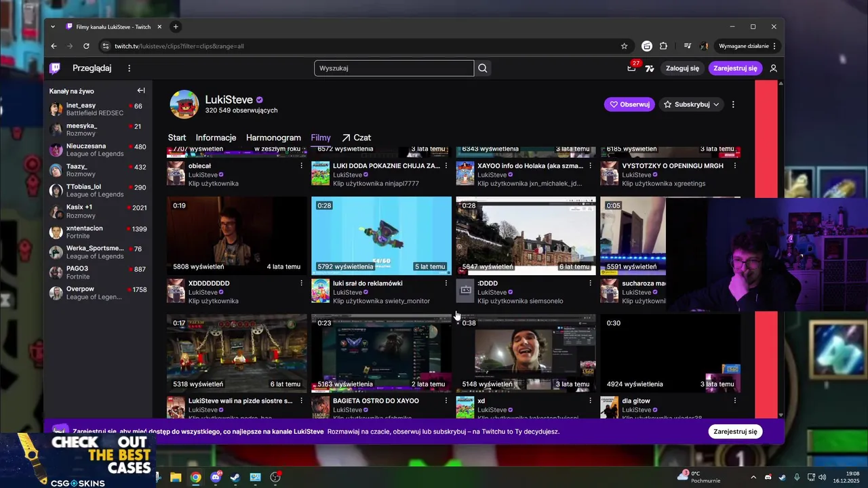Click the search magnifier button
The image size is (868, 488).
coord(482,68)
